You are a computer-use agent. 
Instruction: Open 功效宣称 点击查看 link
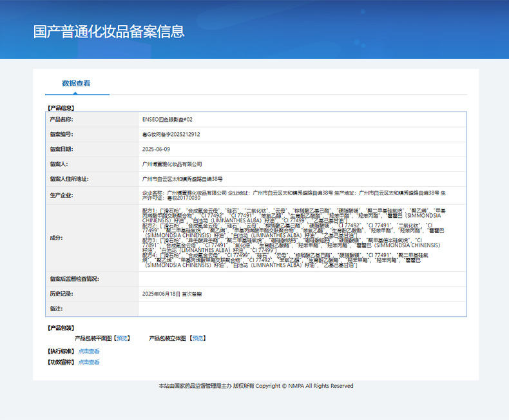pyautogui.click(x=89, y=362)
